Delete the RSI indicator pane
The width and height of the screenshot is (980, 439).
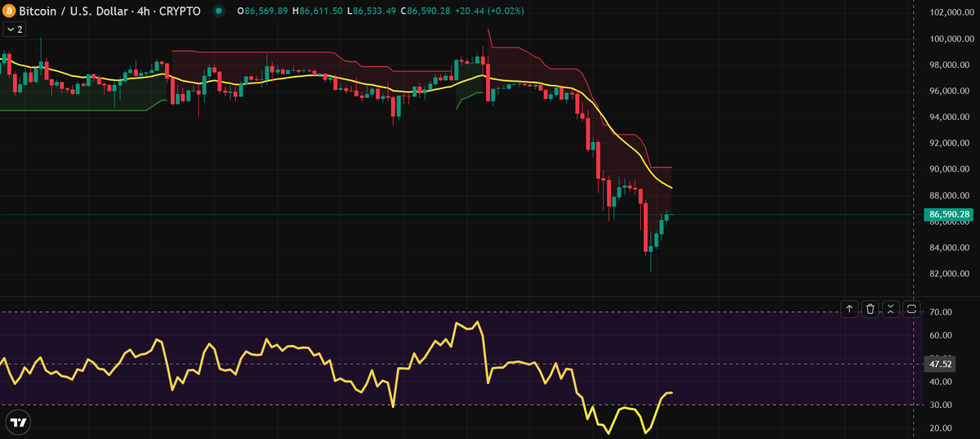point(871,309)
